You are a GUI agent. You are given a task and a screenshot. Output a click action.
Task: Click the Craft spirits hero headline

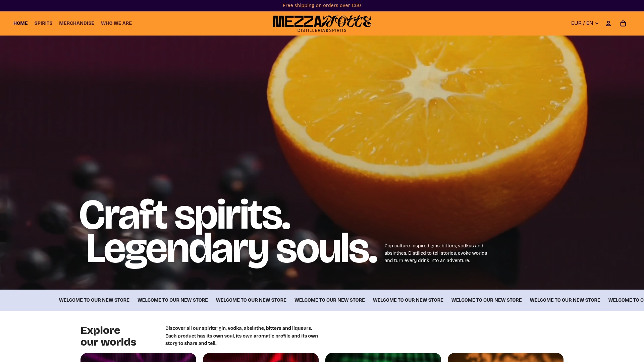[228, 232]
